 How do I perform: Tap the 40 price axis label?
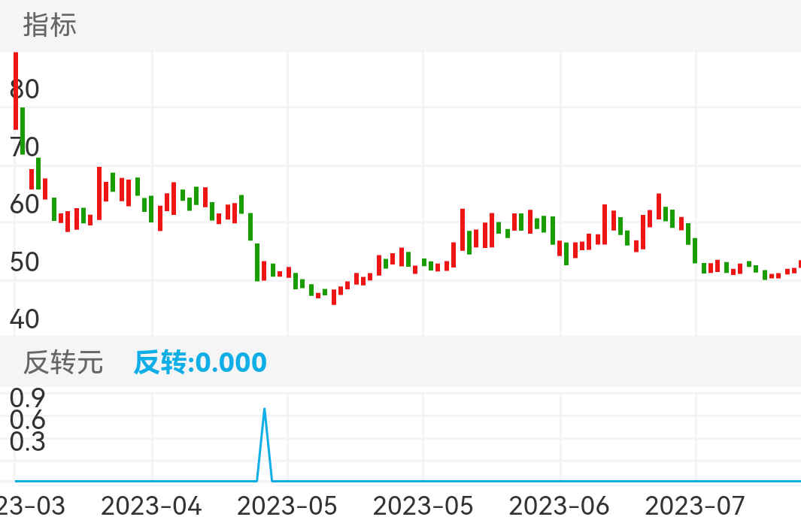click(x=25, y=319)
